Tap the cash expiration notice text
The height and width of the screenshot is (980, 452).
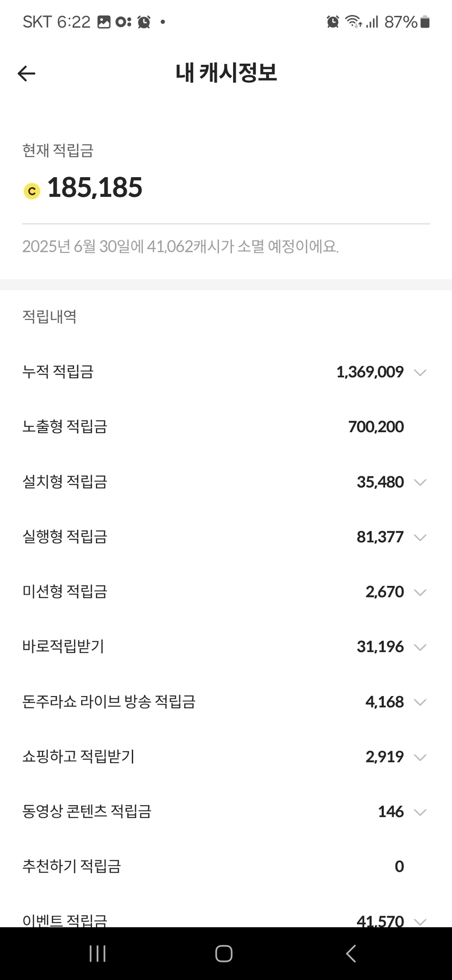pyautogui.click(x=180, y=247)
